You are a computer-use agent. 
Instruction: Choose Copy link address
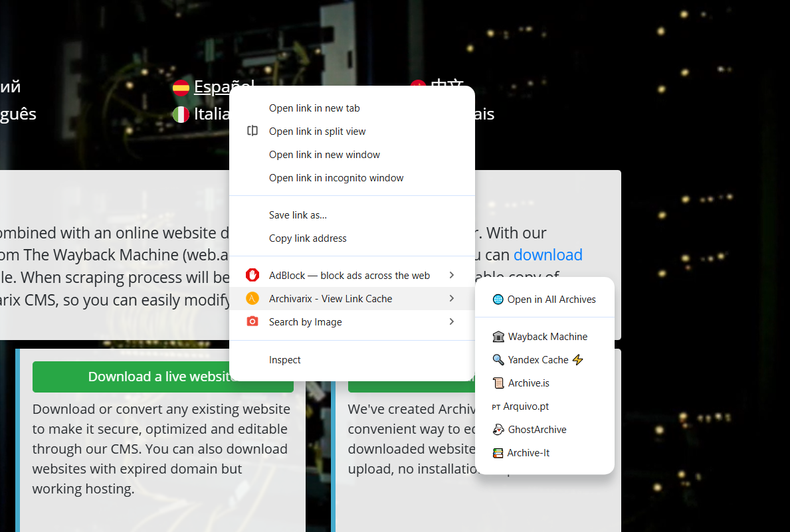click(308, 238)
